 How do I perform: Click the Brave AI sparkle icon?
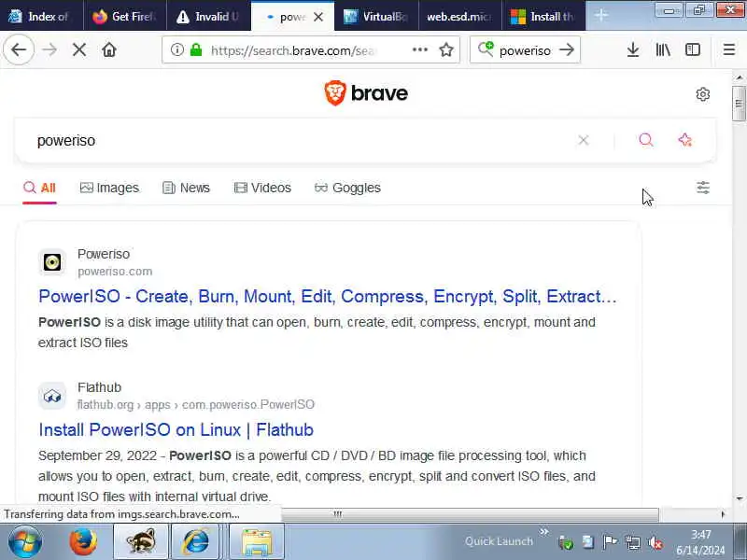[685, 139]
